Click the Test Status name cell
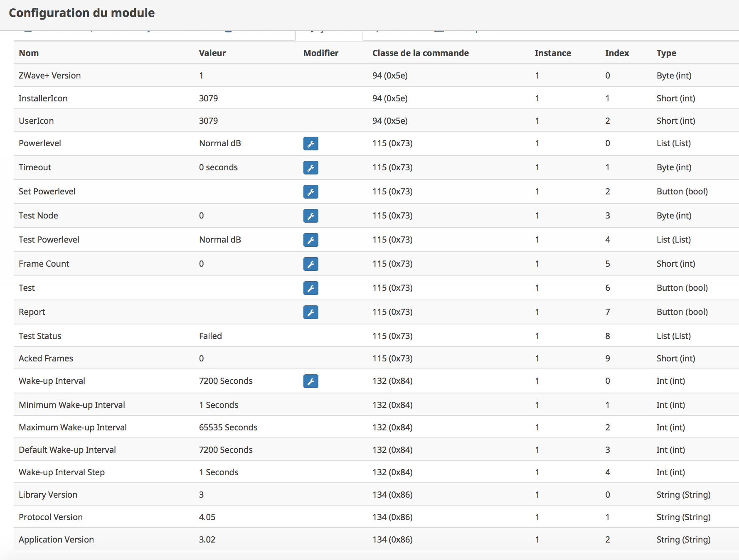Screen dimensions: 739x560 click(40, 336)
